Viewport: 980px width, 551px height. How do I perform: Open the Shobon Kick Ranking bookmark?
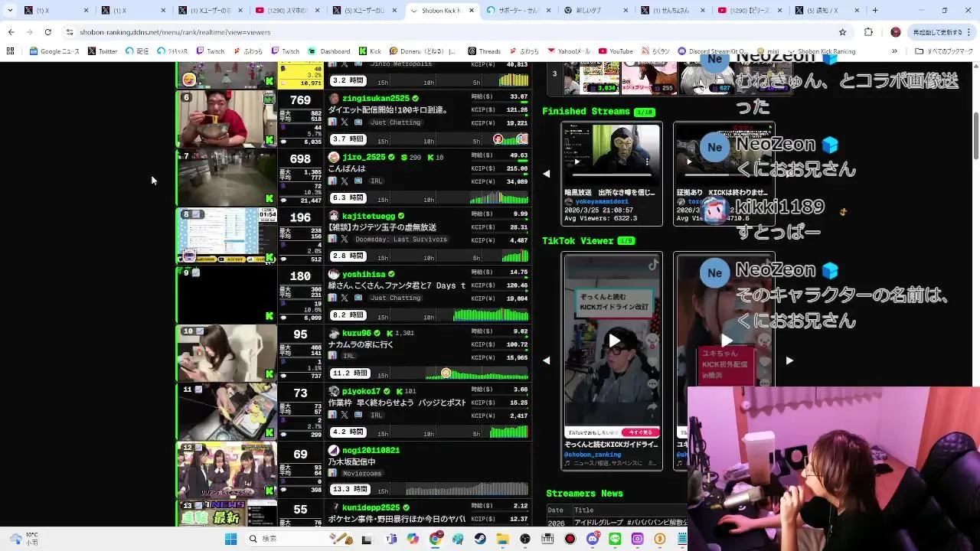coord(821,51)
